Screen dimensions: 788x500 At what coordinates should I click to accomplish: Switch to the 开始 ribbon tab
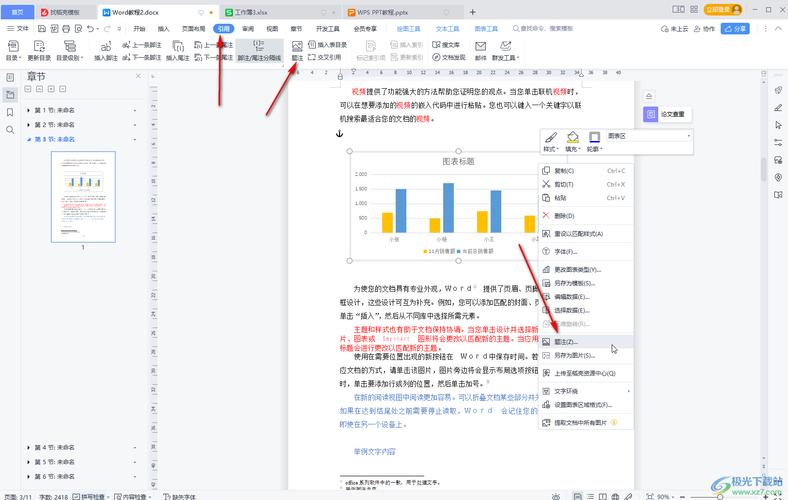click(x=140, y=29)
